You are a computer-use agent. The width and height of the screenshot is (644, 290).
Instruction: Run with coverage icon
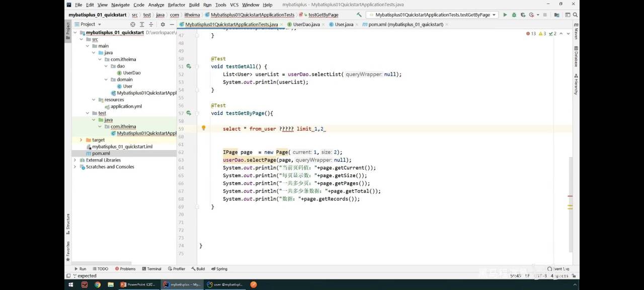[x=522, y=15]
